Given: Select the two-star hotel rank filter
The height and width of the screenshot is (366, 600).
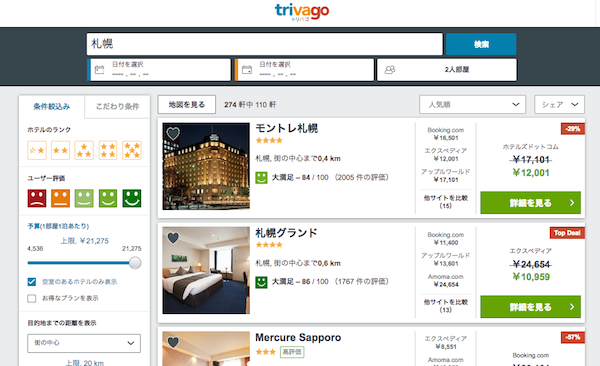Looking at the screenshot, I should pyautogui.click(x=60, y=150).
